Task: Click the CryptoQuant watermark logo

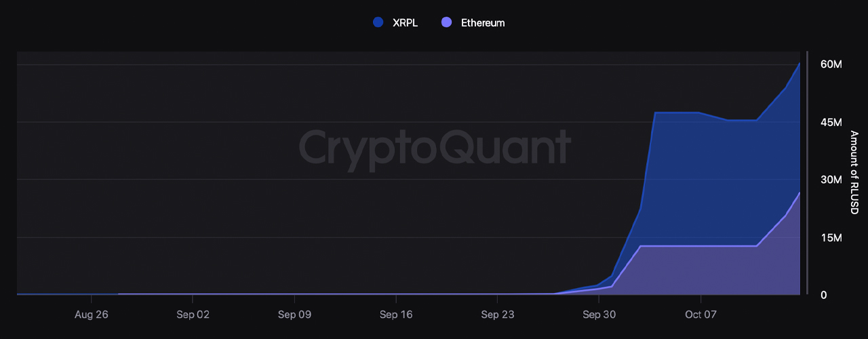Action: click(x=434, y=147)
